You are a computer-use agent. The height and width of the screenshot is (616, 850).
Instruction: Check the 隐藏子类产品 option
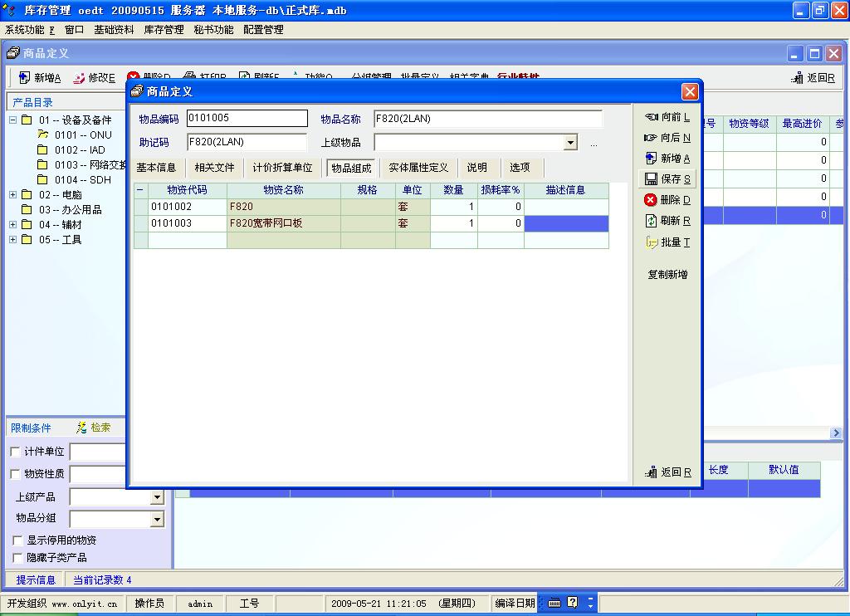point(16,558)
